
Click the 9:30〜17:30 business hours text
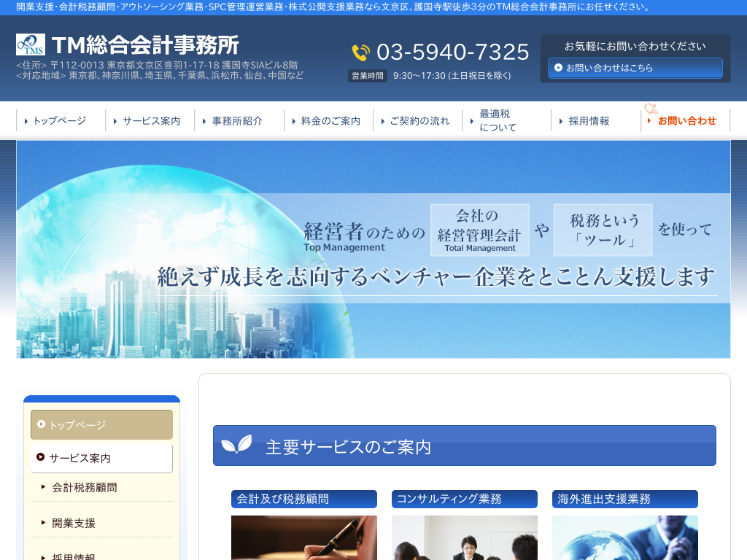452,76
